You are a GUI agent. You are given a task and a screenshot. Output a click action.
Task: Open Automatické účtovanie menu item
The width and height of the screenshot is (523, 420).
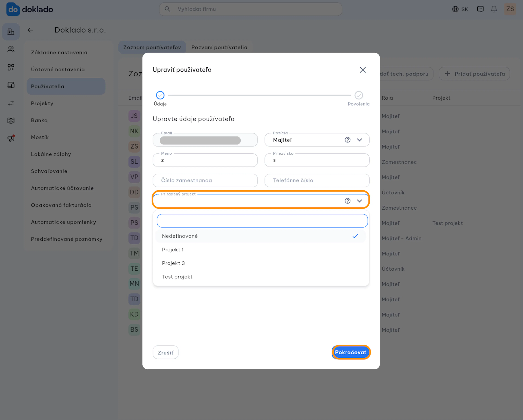66,188
